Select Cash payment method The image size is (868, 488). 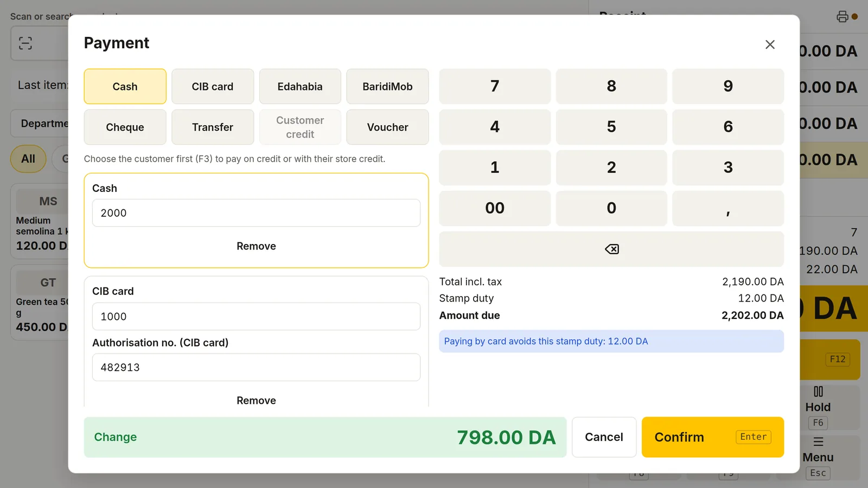[125, 86]
